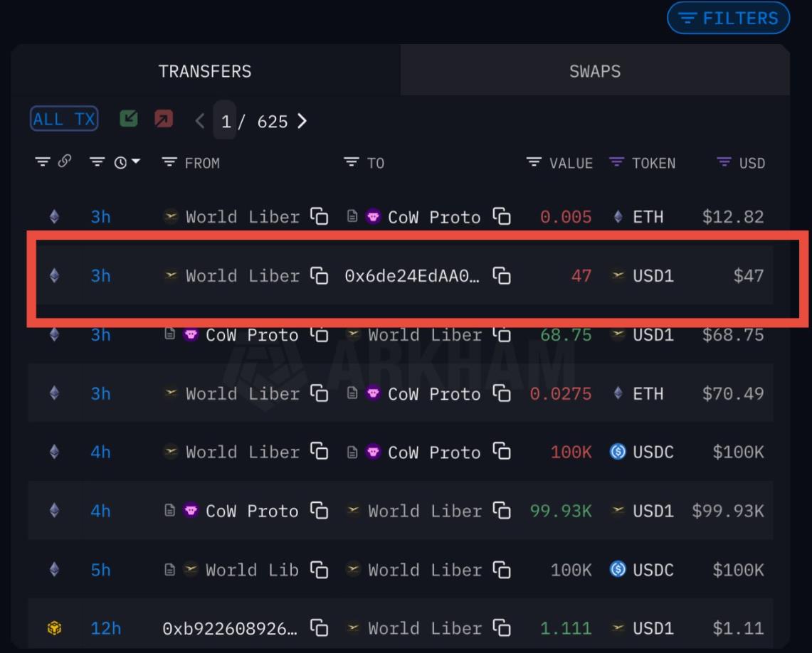Viewport: 812px width, 653px height.
Task: Copy World Liber address in the $68.75 row
Action: click(x=501, y=334)
